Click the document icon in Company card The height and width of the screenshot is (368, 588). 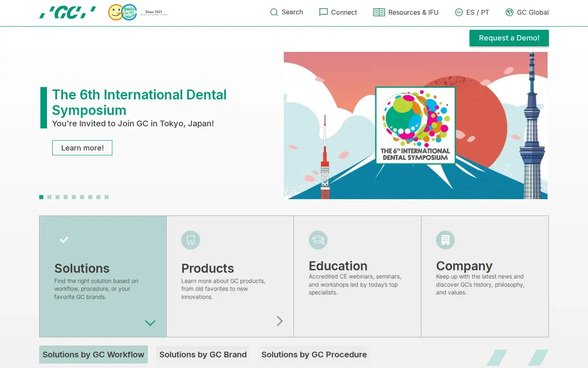[x=445, y=240]
